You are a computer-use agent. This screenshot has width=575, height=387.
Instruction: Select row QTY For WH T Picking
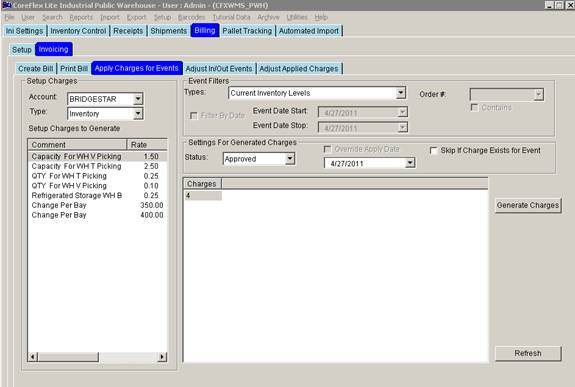pos(98,176)
